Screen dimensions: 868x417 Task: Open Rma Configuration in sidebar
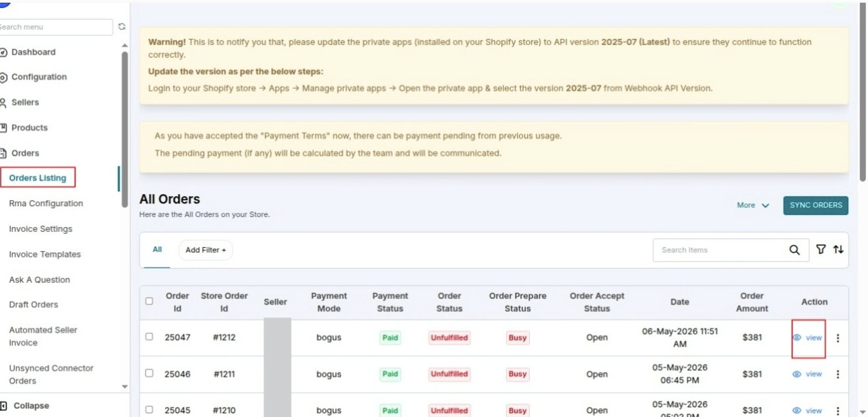(46, 203)
